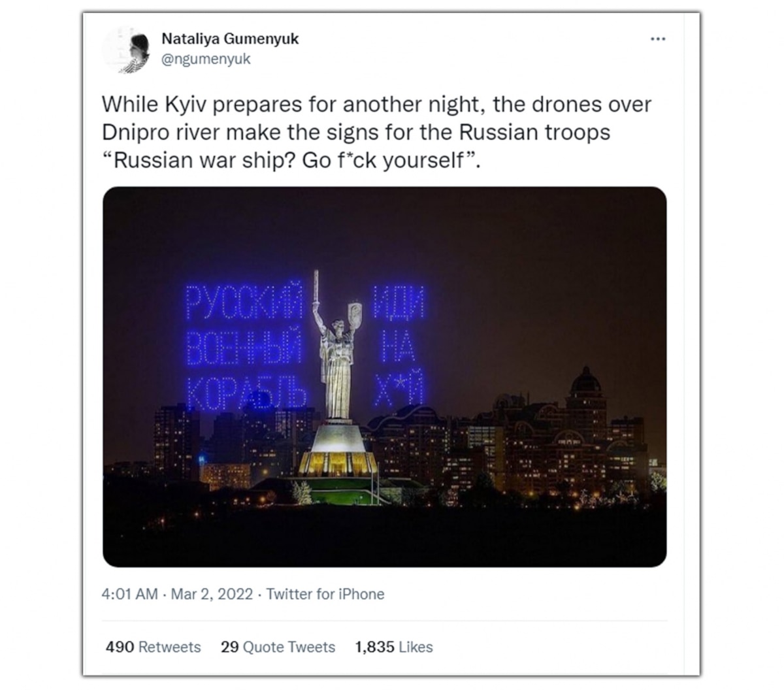Click the blue drone text РУССКИЙ ВОЕННЫЙ КОРАБЛЬ
The image size is (784, 690).
pos(245,344)
